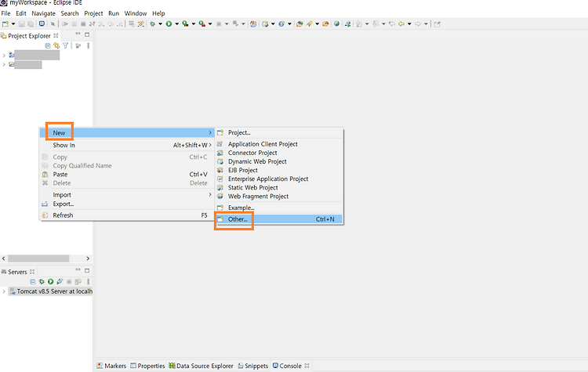
Task: Start the server in debug mode
Action: pyautogui.click(x=42, y=282)
